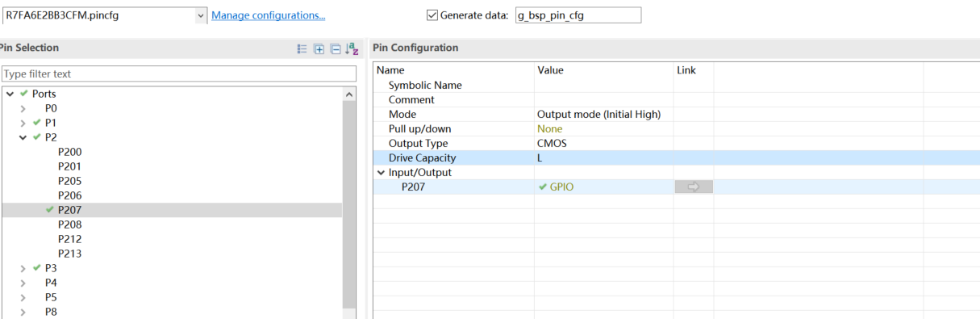The image size is (980, 319).
Task: Click the P0 label in the port tree
Action: (51, 108)
